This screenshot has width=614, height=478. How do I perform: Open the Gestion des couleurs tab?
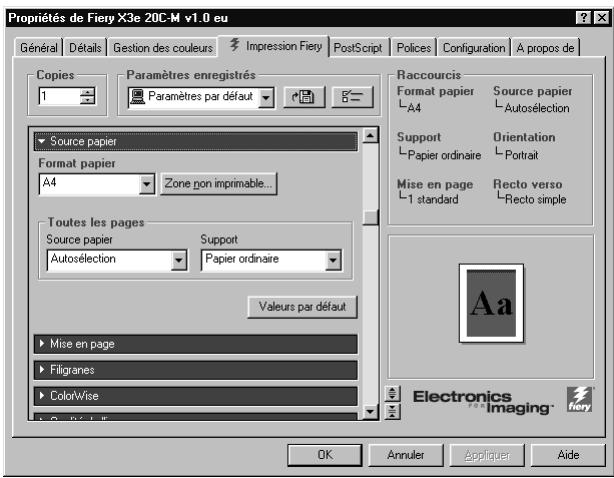(163, 48)
